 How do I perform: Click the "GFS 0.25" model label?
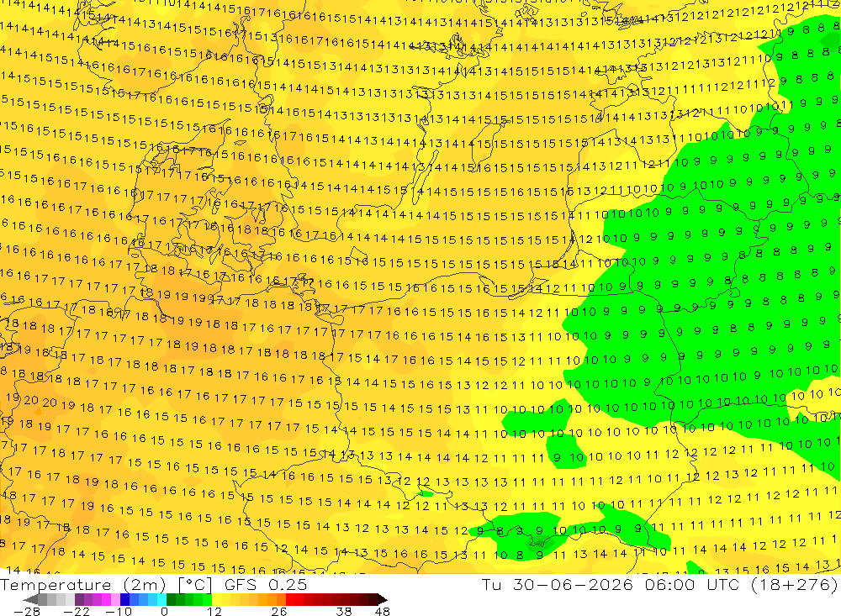click(x=266, y=584)
